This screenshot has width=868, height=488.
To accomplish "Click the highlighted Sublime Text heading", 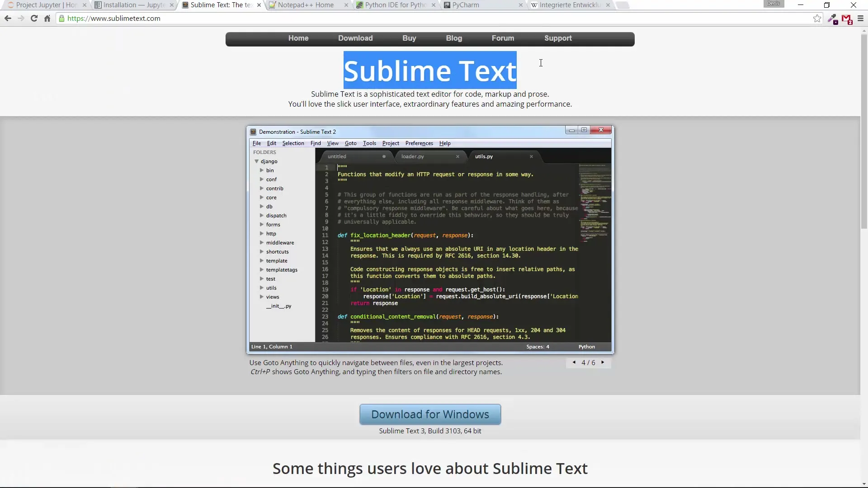I will (430, 70).
